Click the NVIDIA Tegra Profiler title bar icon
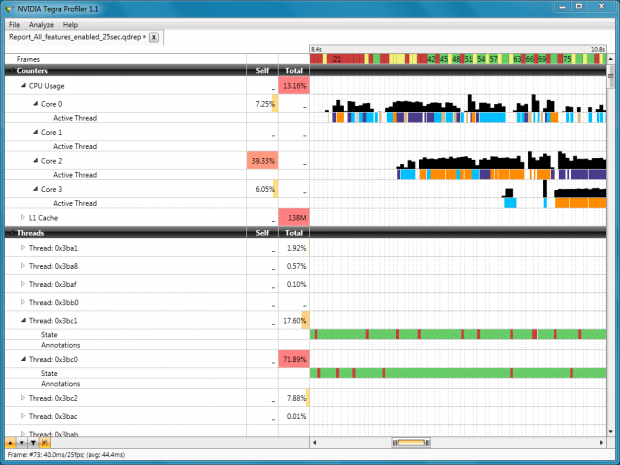The image size is (620, 465). [9, 9]
